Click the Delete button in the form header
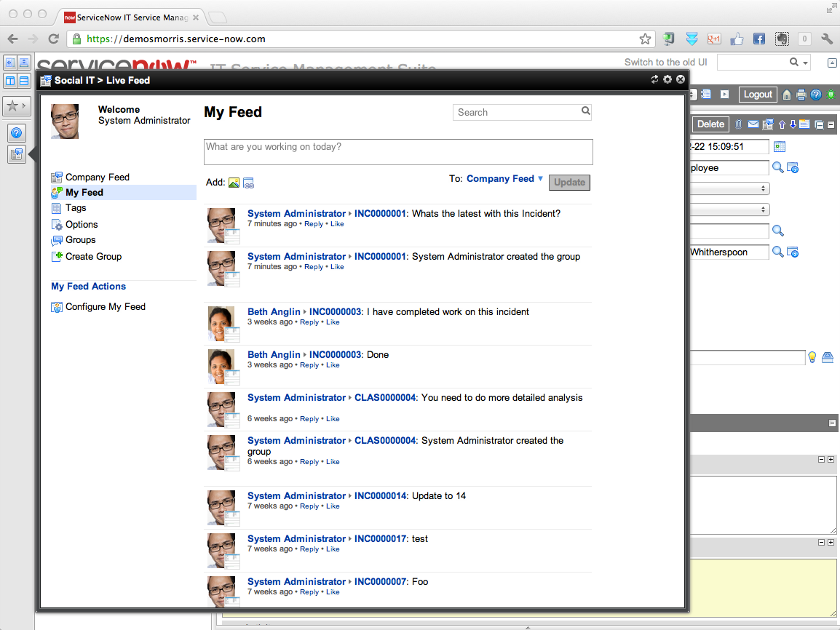 pyautogui.click(x=710, y=124)
